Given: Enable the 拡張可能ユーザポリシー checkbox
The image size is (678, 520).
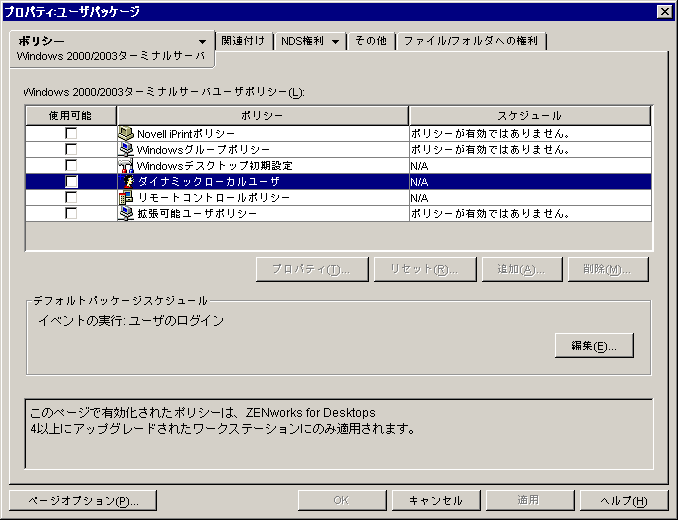Looking at the screenshot, I should pyautogui.click(x=71, y=213).
